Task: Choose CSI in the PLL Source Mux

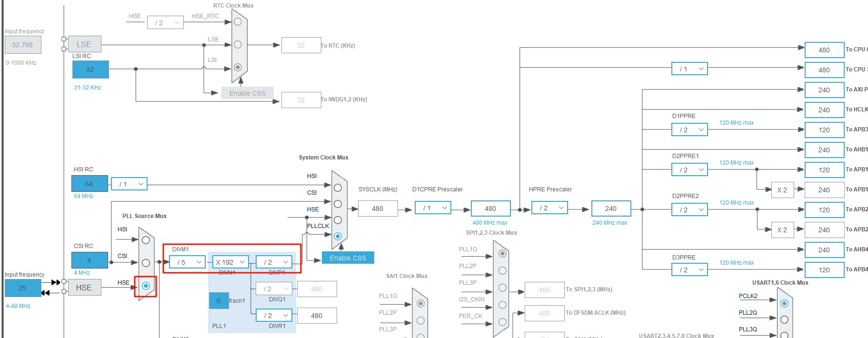Action: click(x=146, y=263)
